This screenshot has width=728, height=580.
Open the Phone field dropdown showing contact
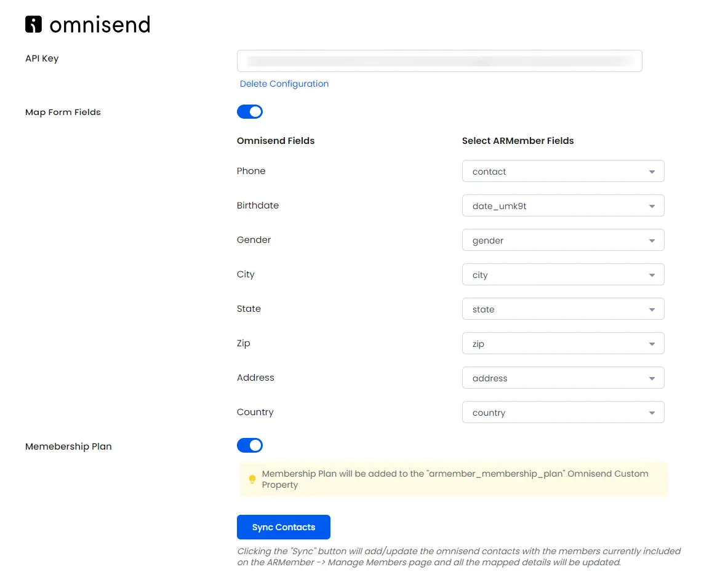[x=563, y=171]
